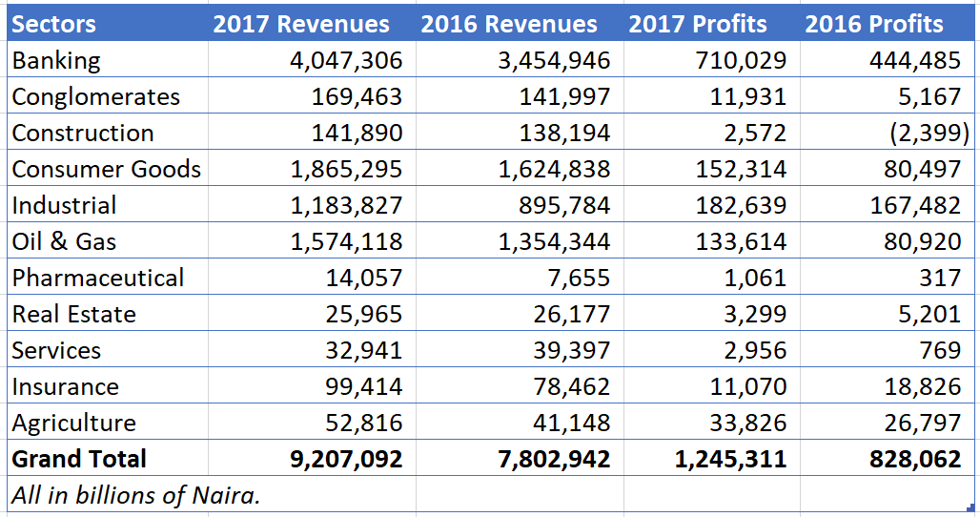The image size is (980, 517).
Task: Select the 'All in billions of Naira' note
Action: tap(136, 495)
